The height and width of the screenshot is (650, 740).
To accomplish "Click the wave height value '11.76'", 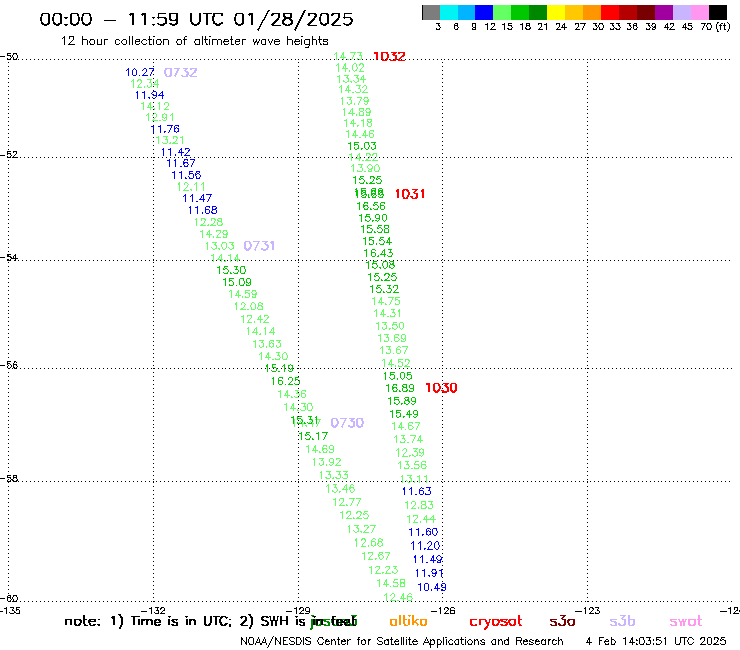I will [x=165, y=129].
